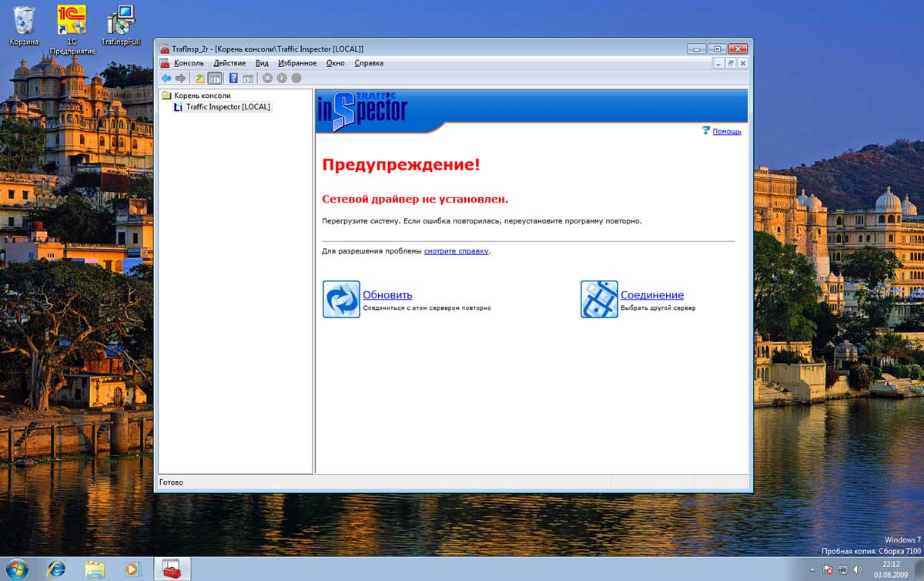
Task: Open the 1C Предприятие desktop shortcut
Action: click(72, 31)
